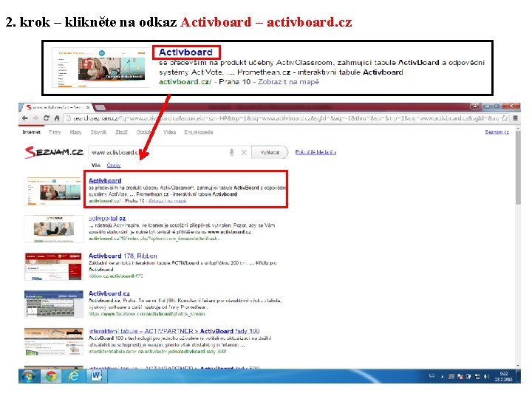This screenshot has height=399, width=532.
Task: Select the Internet search tab
Action: coord(32,132)
